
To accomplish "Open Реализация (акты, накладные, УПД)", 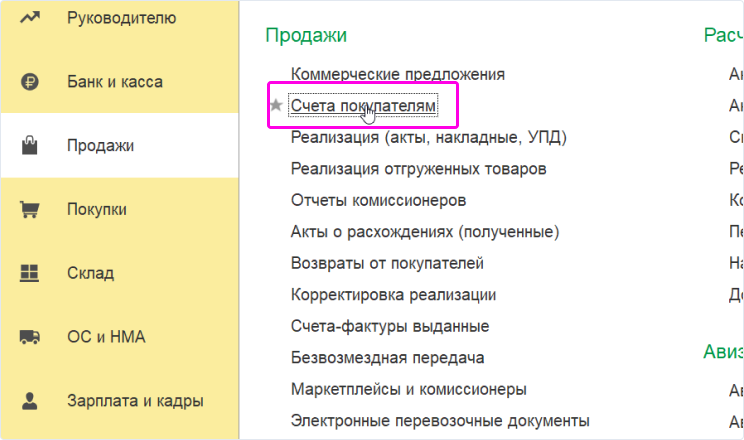I will pyautogui.click(x=428, y=137).
